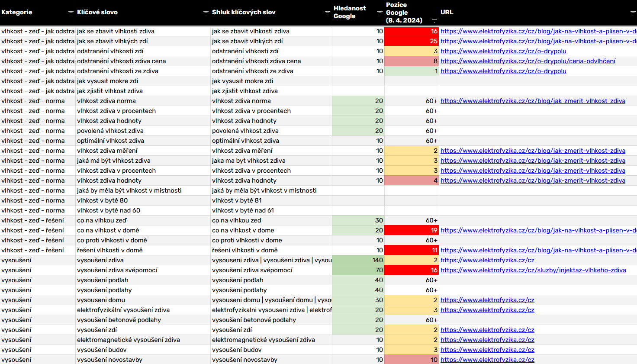Image resolution: width=637 pixels, height=364 pixels.
Task: Open the injektaz-vlhkeho-zdiva URL link
Action: pyautogui.click(x=533, y=270)
